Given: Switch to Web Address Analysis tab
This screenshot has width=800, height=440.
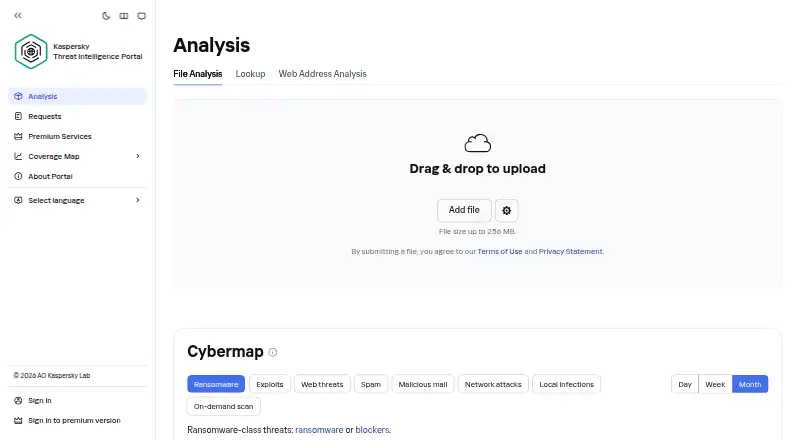Looking at the screenshot, I should pyautogui.click(x=322, y=74).
